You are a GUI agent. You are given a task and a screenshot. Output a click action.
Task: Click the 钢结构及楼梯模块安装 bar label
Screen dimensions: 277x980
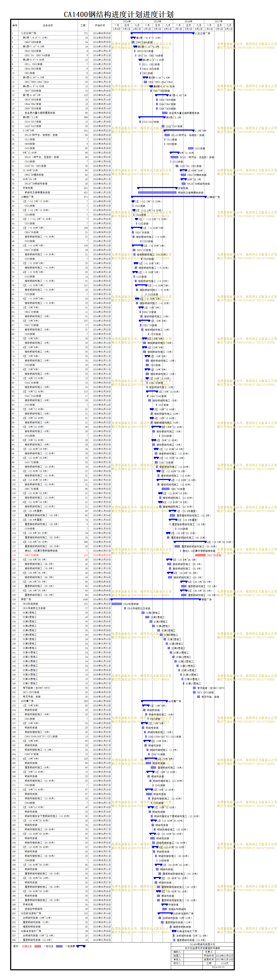click(x=191, y=193)
